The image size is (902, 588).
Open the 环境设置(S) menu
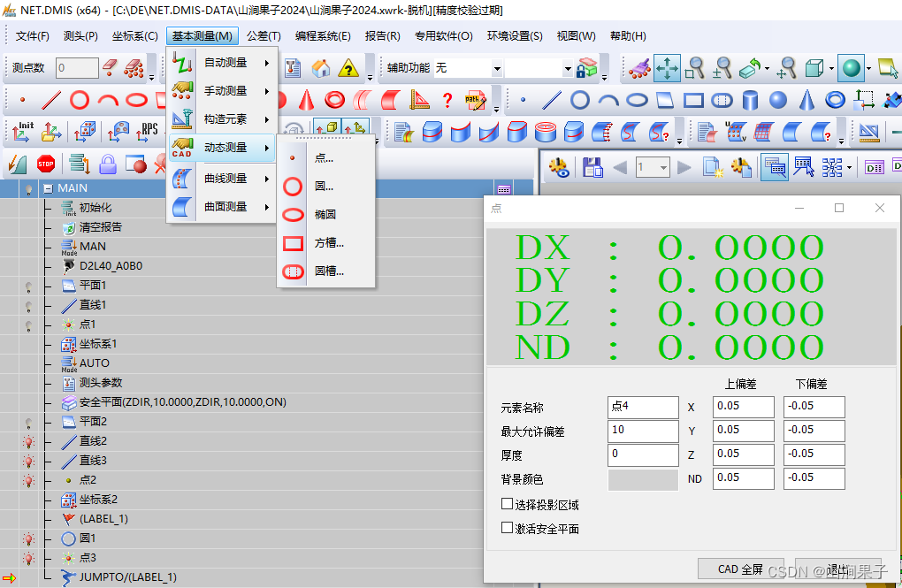coord(515,35)
